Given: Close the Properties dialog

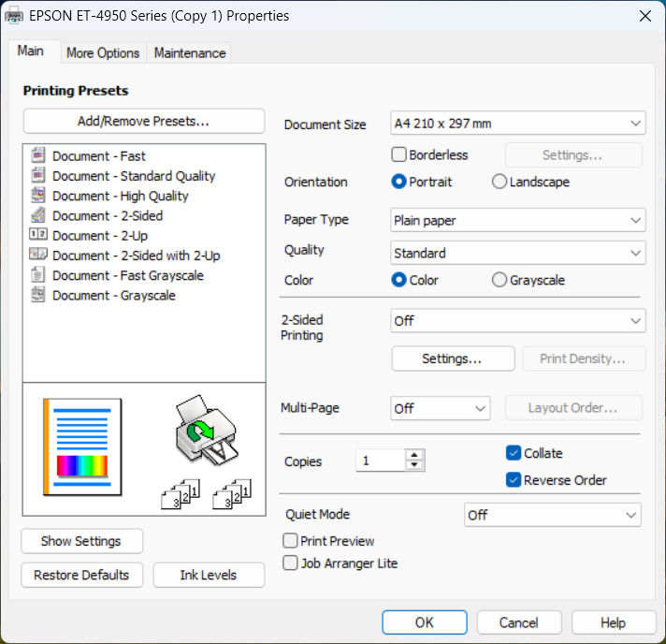Looking at the screenshot, I should 645,16.
